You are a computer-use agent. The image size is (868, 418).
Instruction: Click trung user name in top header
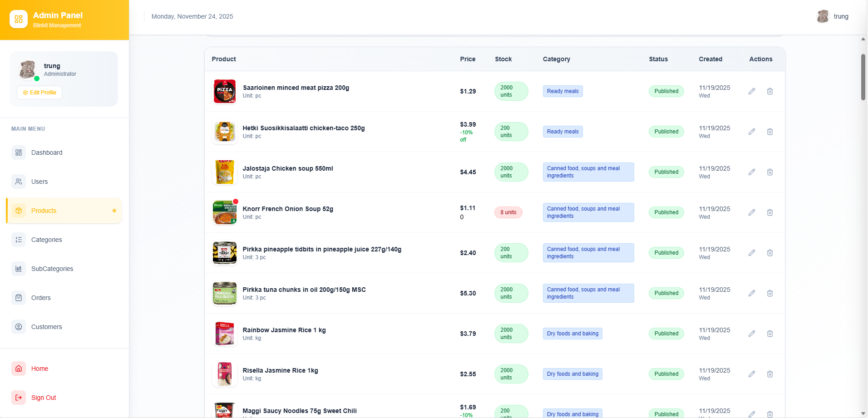click(841, 16)
